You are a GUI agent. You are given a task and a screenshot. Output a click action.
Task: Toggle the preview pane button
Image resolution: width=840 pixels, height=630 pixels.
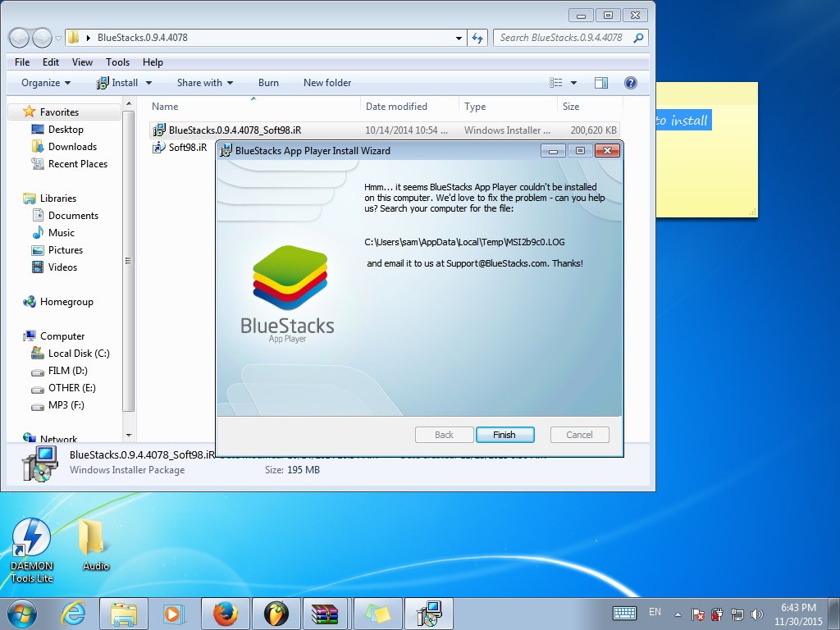(x=601, y=83)
